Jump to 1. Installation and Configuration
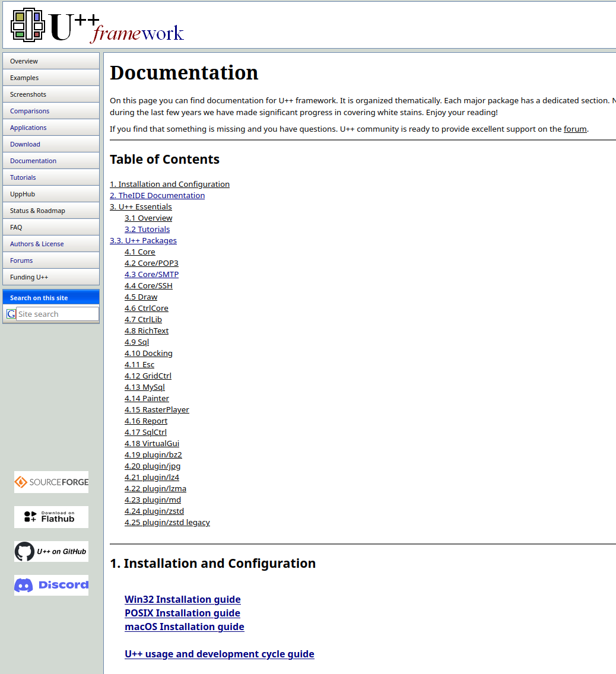Image resolution: width=616 pixels, height=674 pixels. pos(170,184)
